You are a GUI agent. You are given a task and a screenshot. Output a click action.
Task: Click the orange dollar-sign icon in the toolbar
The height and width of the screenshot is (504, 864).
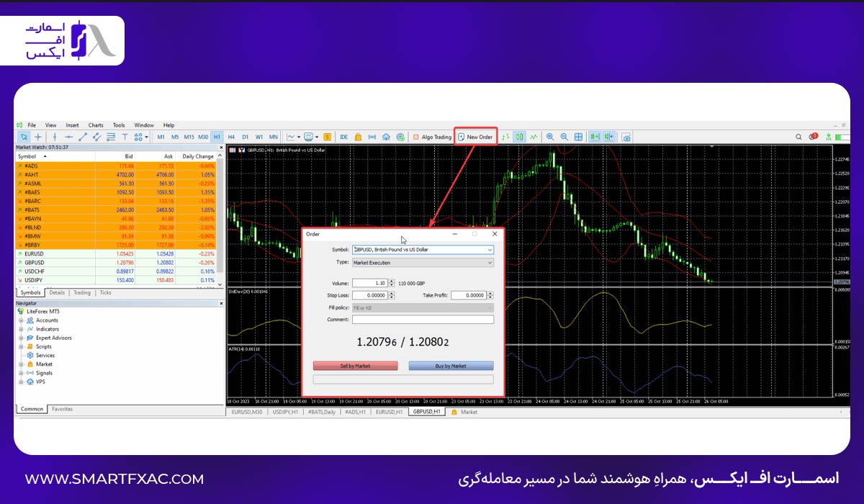tap(327, 137)
